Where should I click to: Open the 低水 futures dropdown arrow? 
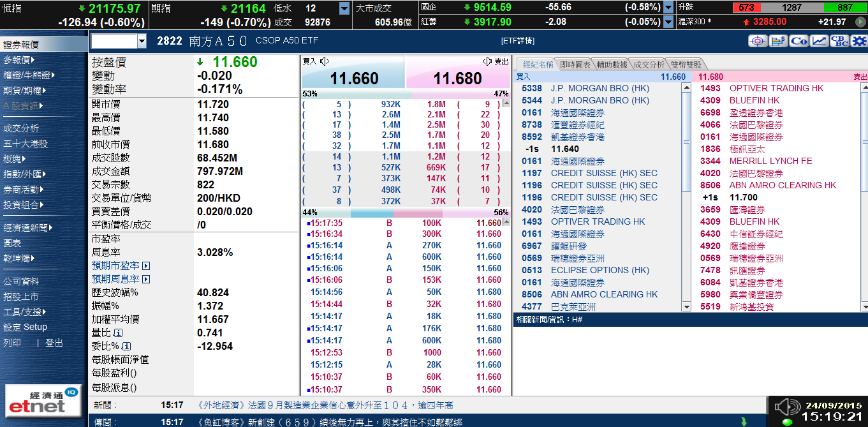click(344, 8)
